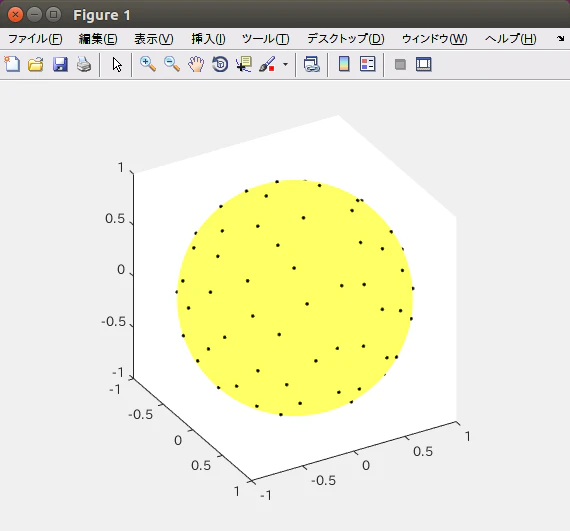The width and height of the screenshot is (570, 531).
Task: Close the Figure 1 window
Action: [x=15, y=15]
